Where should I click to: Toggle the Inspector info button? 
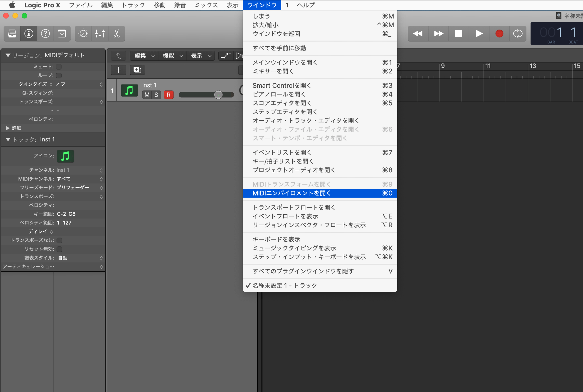[x=29, y=33]
